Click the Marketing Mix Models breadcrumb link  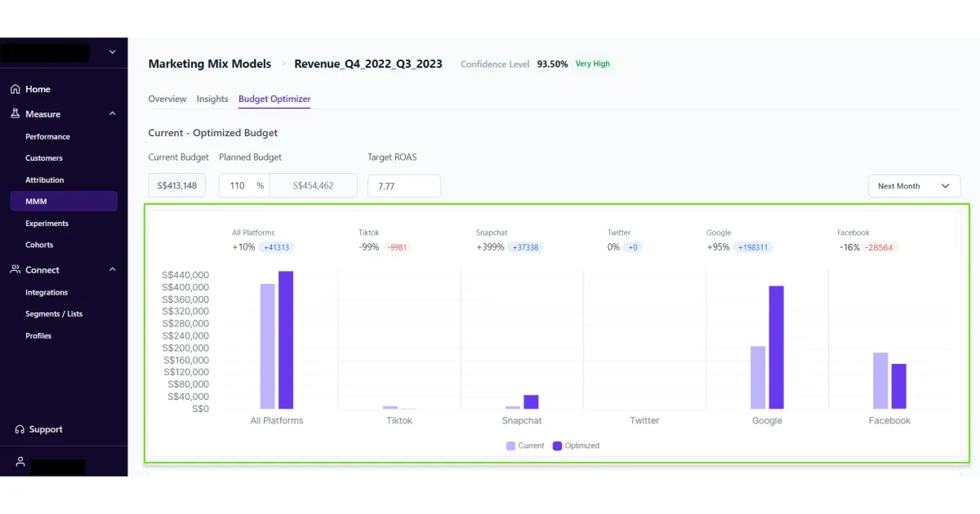click(x=209, y=64)
